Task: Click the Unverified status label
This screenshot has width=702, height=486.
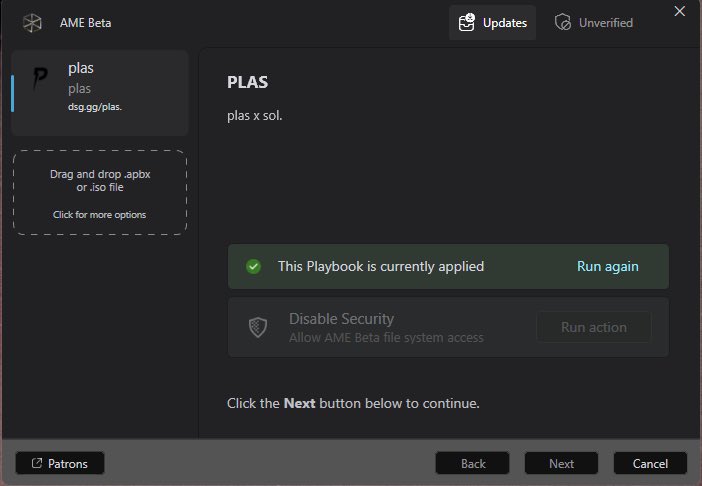Action: tap(606, 23)
